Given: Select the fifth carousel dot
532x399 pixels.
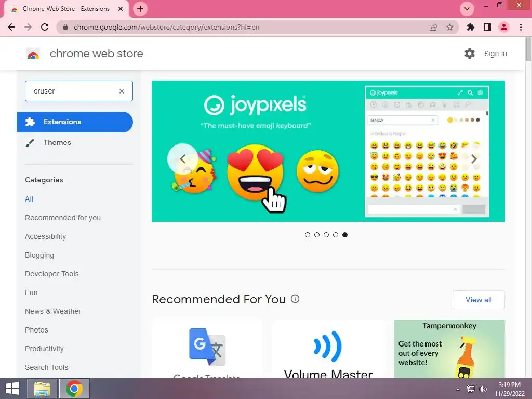Looking at the screenshot, I should (345, 235).
